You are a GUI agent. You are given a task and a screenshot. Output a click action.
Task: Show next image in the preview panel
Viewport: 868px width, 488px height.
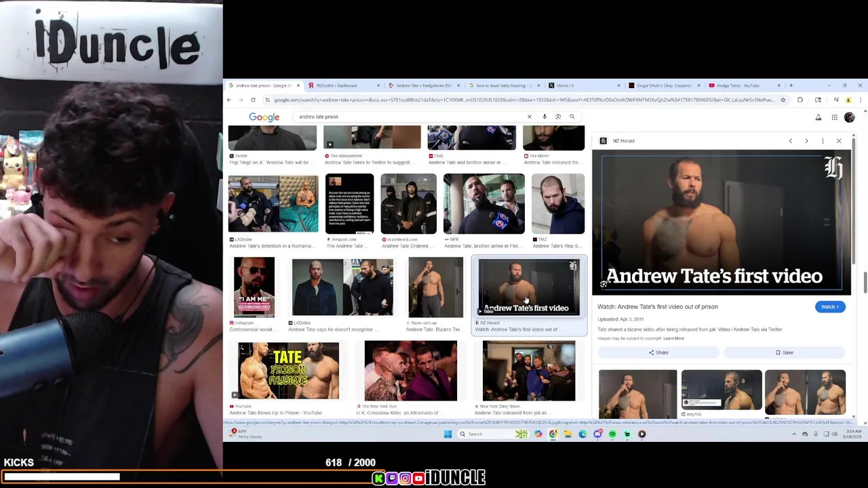click(x=806, y=141)
